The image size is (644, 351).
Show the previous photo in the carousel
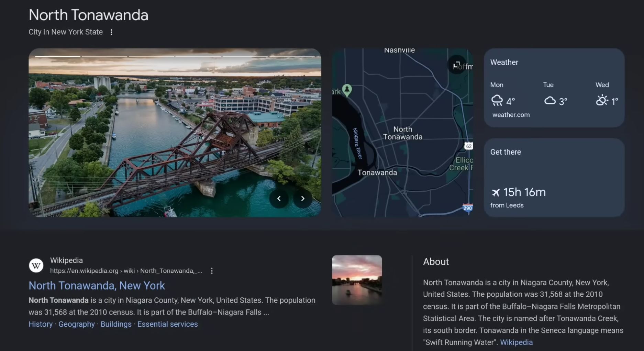(x=279, y=199)
